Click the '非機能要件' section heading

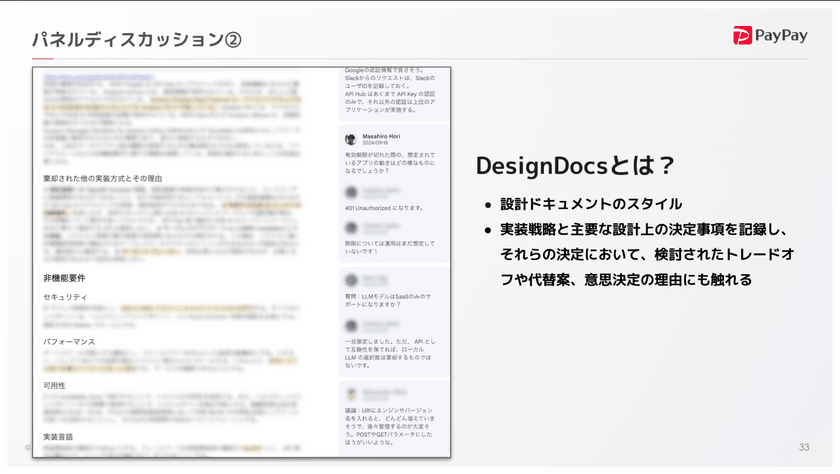tap(63, 276)
